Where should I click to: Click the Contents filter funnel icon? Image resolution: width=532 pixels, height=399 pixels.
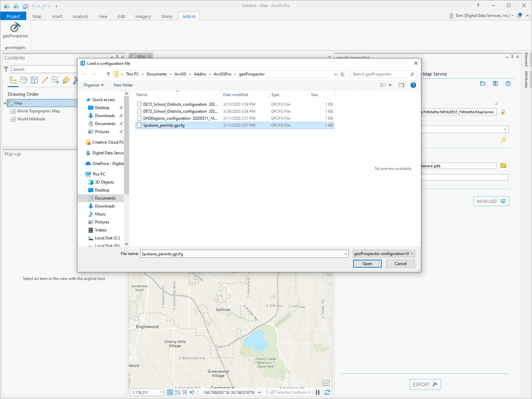pyautogui.click(x=6, y=69)
